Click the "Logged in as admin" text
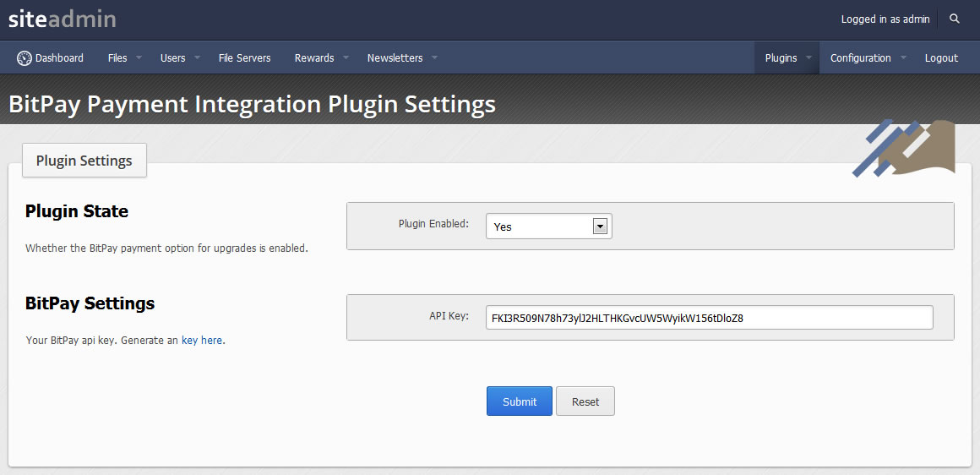 click(x=885, y=19)
